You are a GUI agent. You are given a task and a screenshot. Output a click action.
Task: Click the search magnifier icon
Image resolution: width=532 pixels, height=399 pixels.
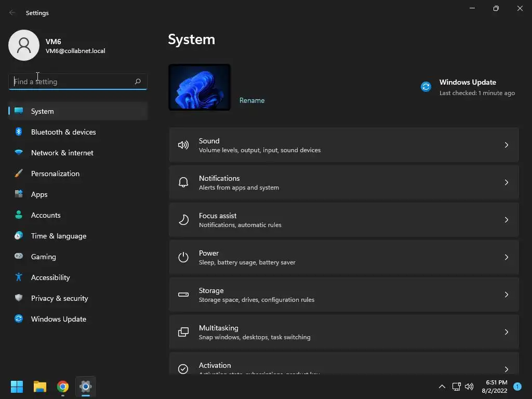[x=138, y=82]
